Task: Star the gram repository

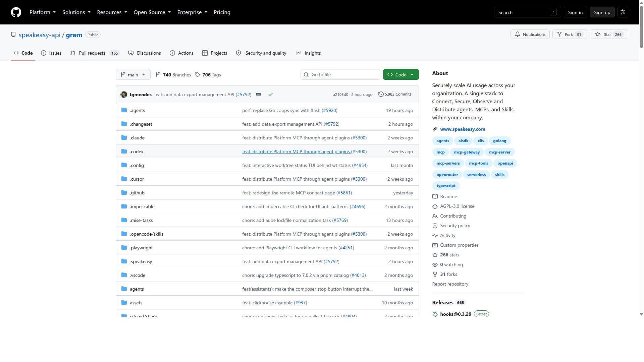Action: coord(609,35)
